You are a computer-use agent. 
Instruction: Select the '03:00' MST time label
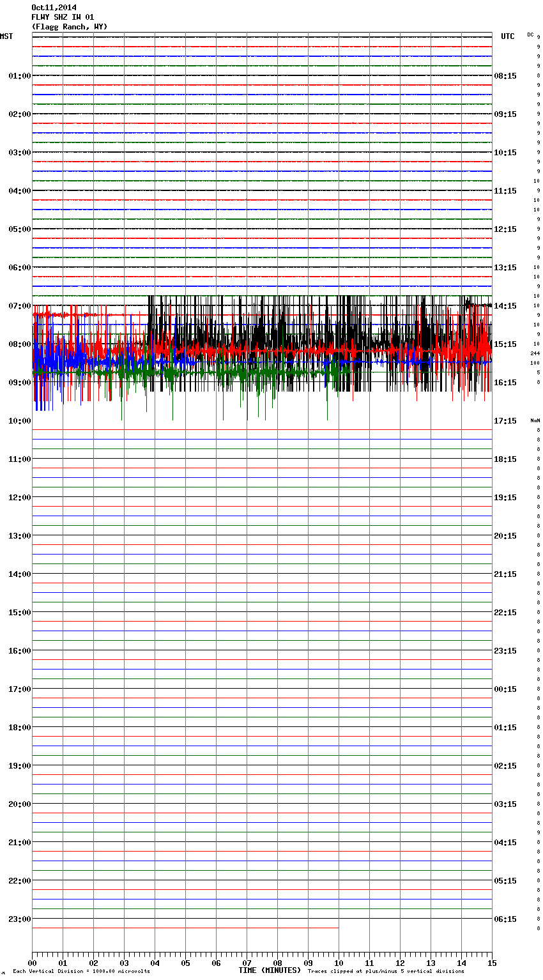click(x=20, y=153)
